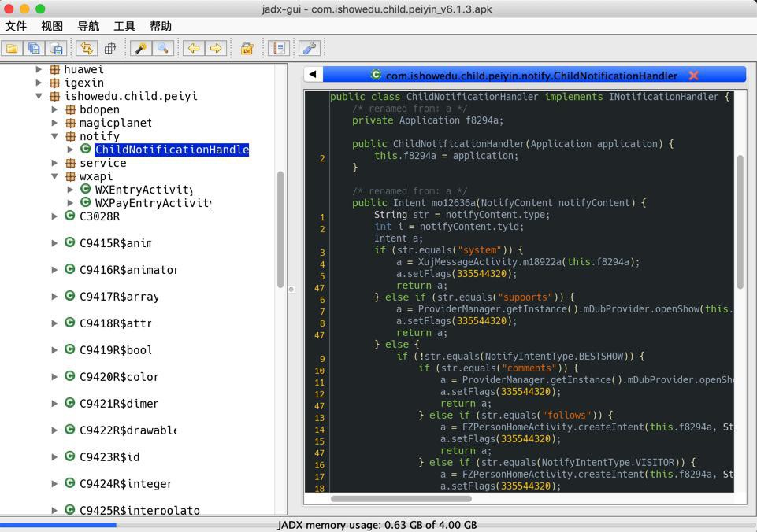Click the class icon beside C9420R$color
The width and height of the screenshot is (757, 532).
click(x=70, y=375)
